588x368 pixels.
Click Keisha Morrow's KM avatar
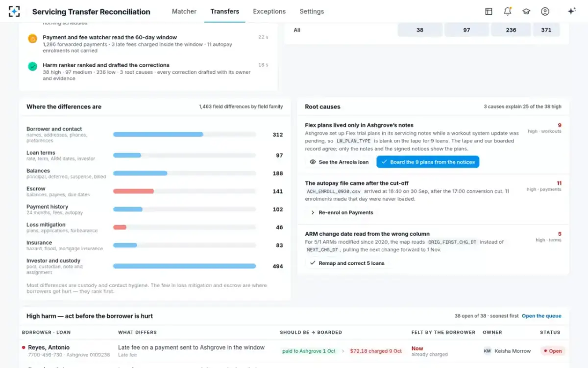coord(487,351)
